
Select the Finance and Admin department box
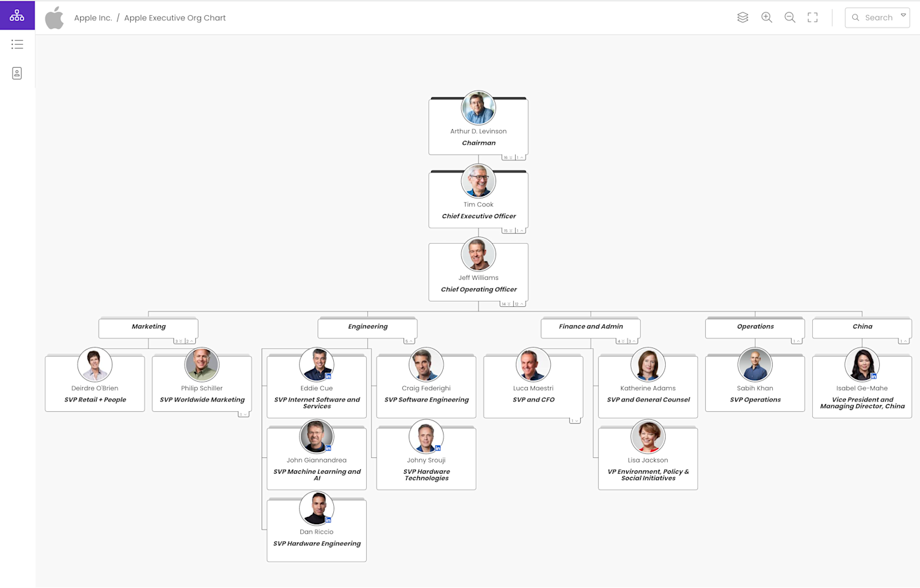(x=591, y=328)
